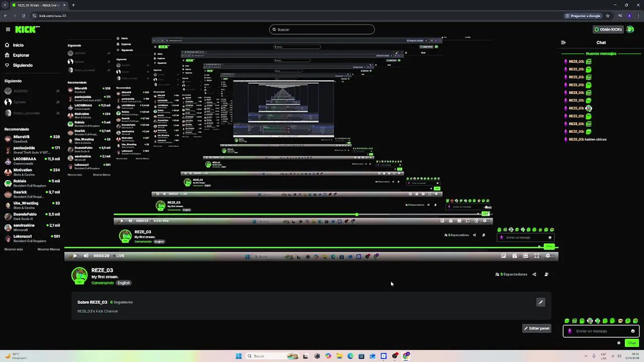Image resolution: width=644 pixels, height=362 pixels.
Task: Click Preguntar a Google in the browser toolbar
Action: click(583, 16)
